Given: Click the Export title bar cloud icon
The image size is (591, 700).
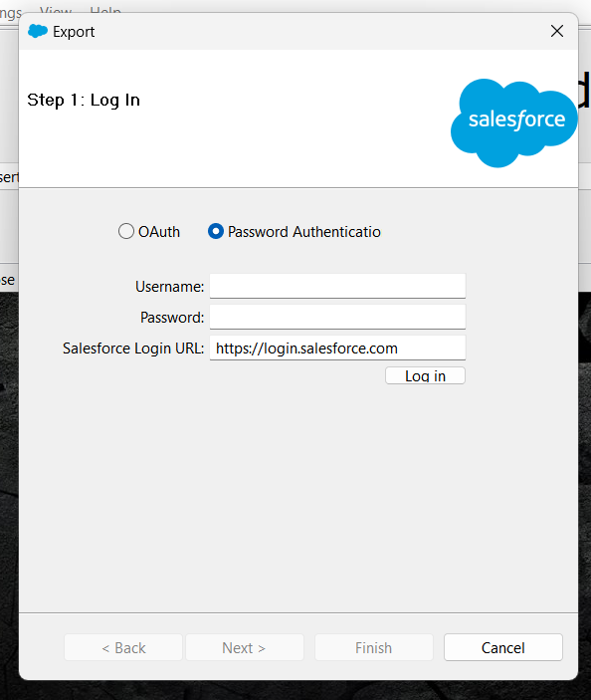Looking at the screenshot, I should pyautogui.click(x=38, y=31).
